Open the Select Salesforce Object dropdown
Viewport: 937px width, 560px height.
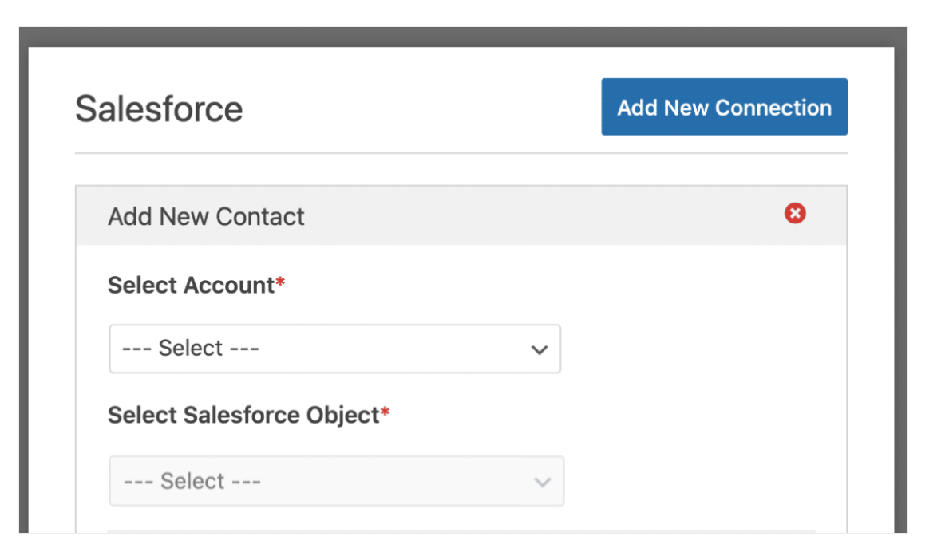336,481
